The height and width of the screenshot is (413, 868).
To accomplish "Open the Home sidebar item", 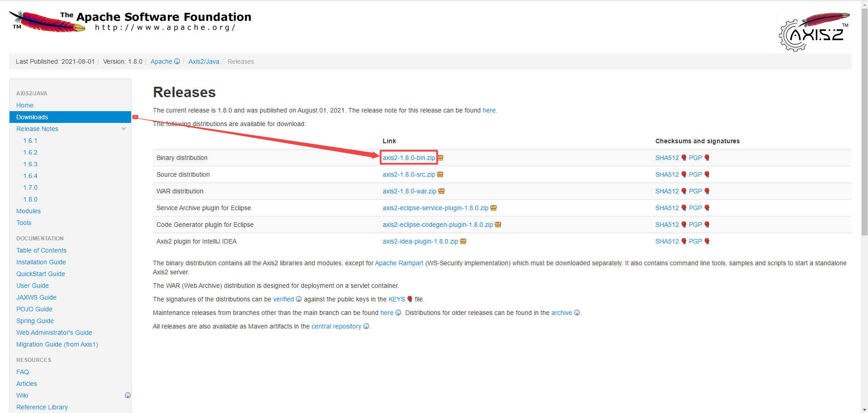I will point(25,105).
